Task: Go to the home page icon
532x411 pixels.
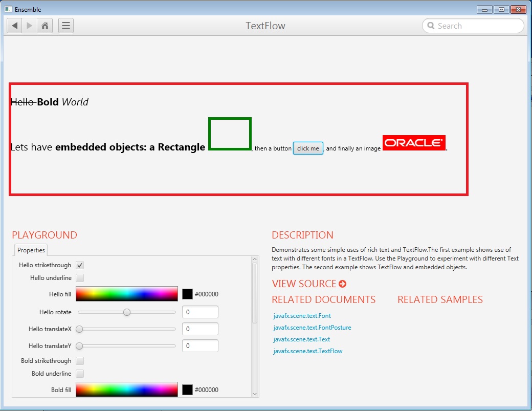Action: 45,26
